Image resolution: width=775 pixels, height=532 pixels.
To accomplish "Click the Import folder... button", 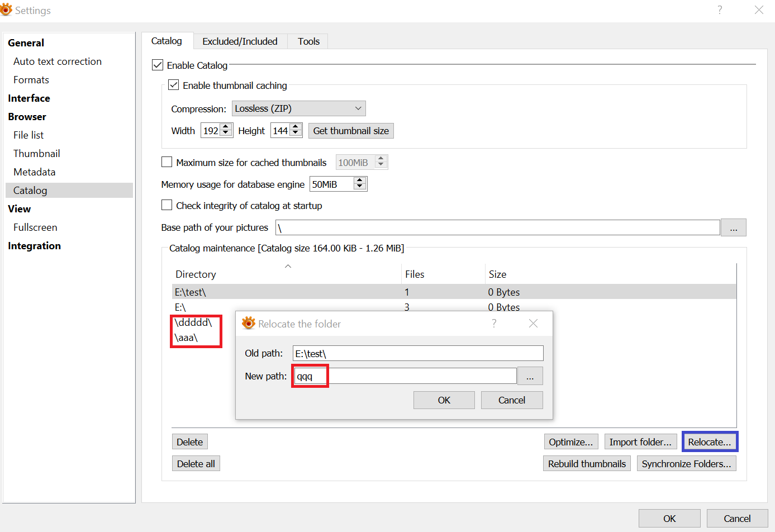I will (x=641, y=442).
